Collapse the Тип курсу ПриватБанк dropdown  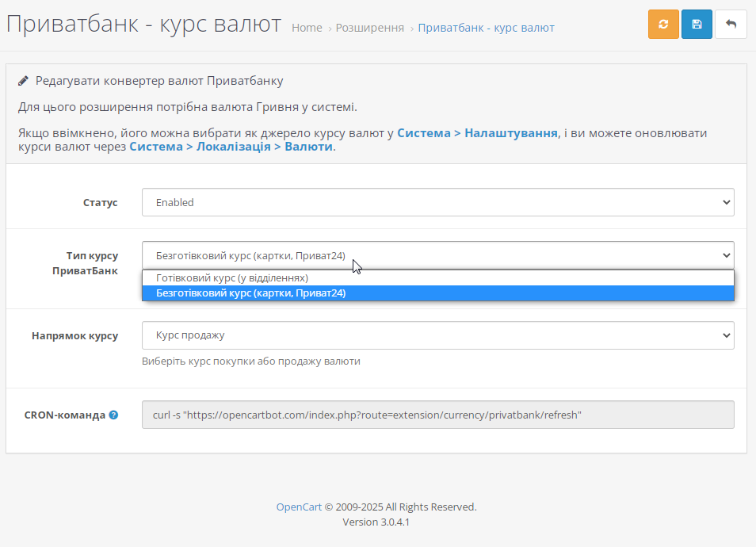click(x=437, y=255)
